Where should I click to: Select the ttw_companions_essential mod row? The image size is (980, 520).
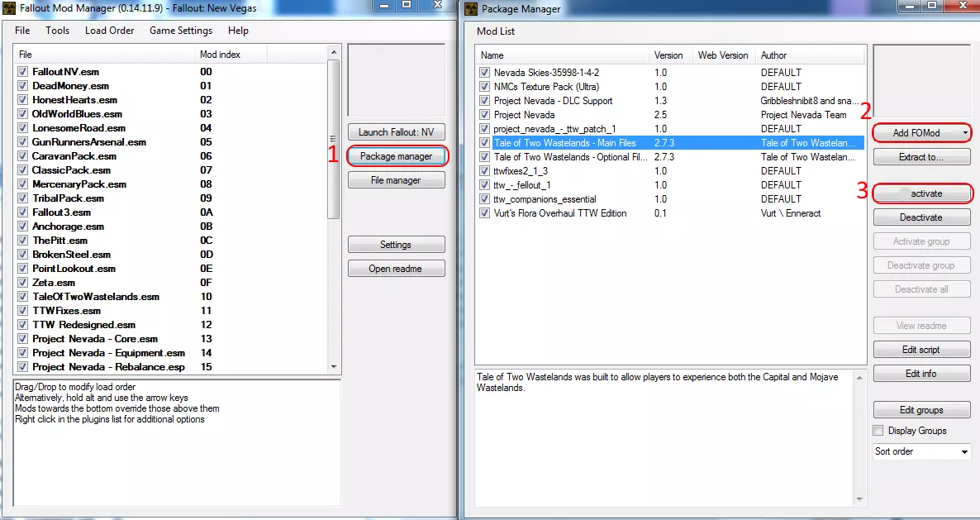(x=671, y=199)
